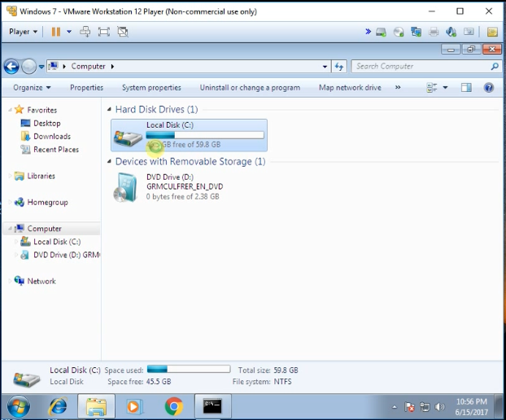Open Desktop under Favorites
Image resolution: width=506 pixels, height=420 pixels.
47,123
